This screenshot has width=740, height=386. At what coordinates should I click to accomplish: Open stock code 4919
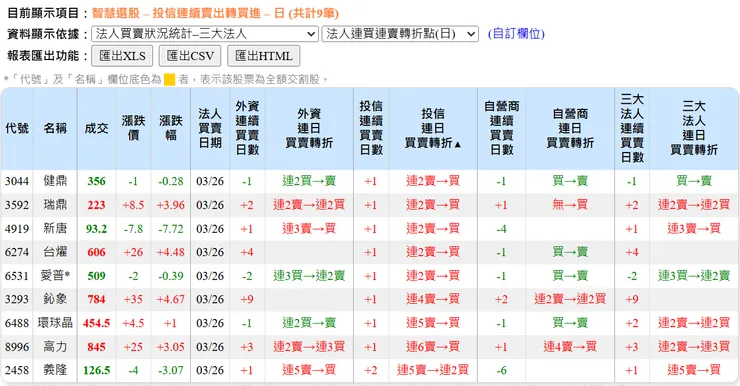point(17,228)
